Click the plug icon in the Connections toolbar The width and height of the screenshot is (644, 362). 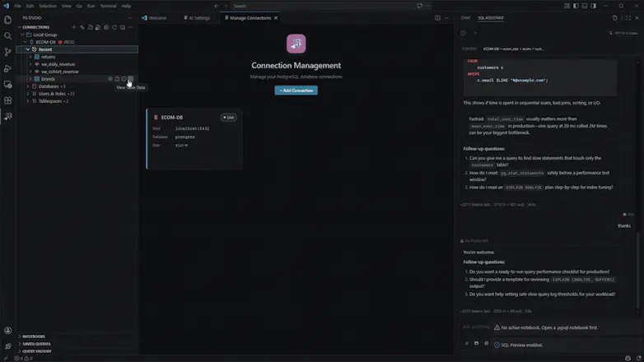coord(82,27)
